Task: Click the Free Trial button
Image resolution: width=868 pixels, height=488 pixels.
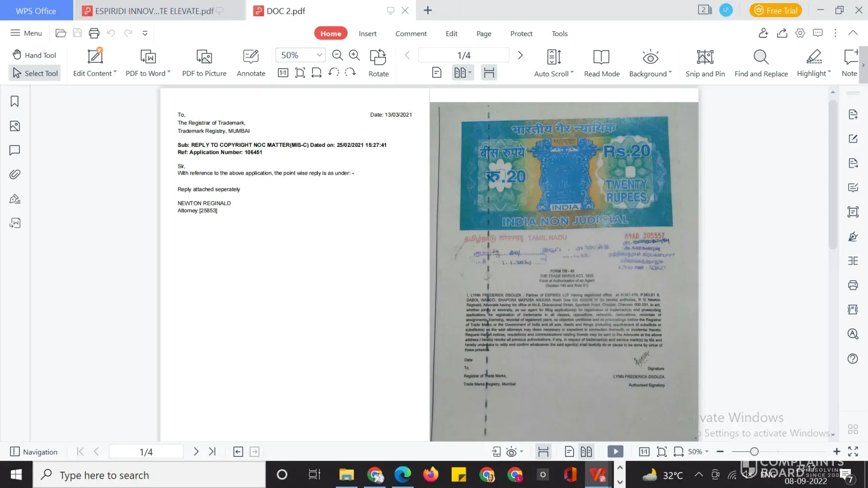Action: 776,10
